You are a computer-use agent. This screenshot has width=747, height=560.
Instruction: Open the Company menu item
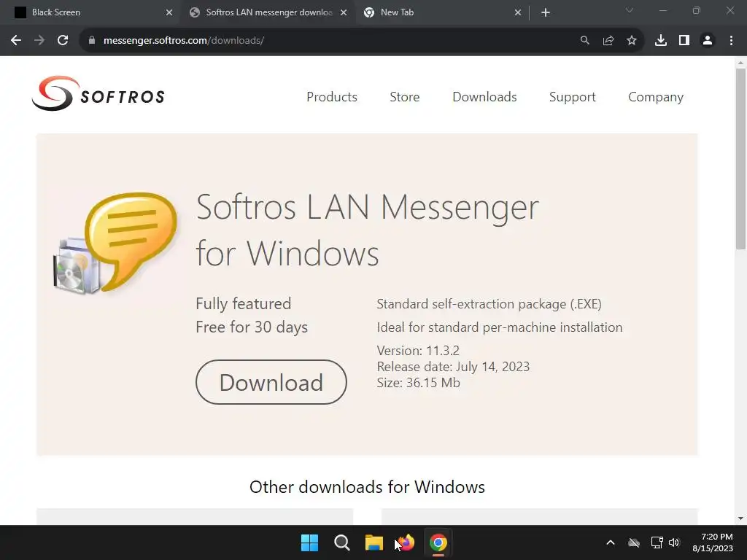click(x=656, y=97)
